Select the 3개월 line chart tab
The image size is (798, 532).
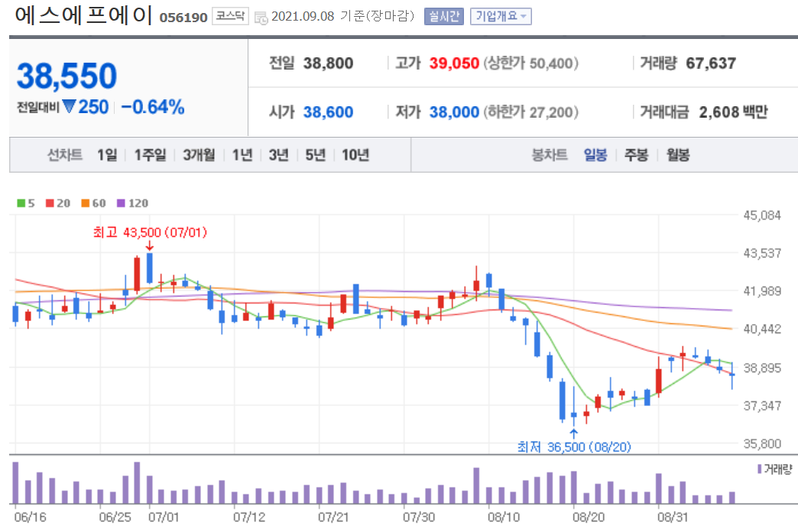199,154
